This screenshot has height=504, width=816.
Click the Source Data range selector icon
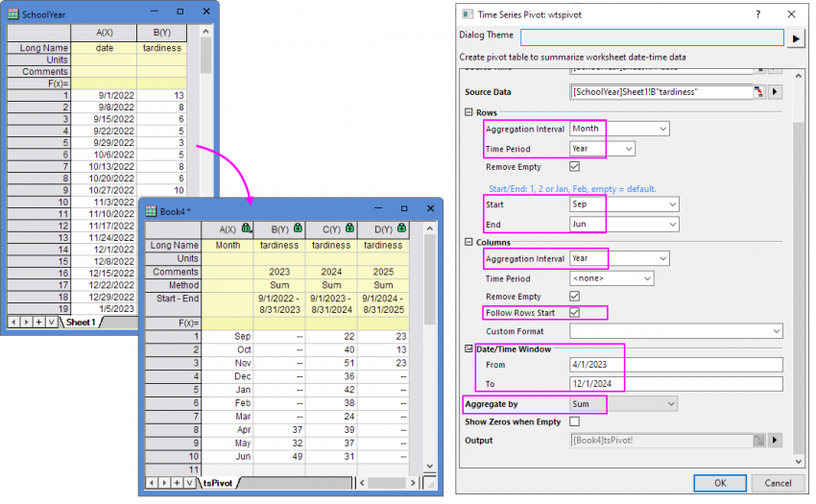tap(757, 92)
